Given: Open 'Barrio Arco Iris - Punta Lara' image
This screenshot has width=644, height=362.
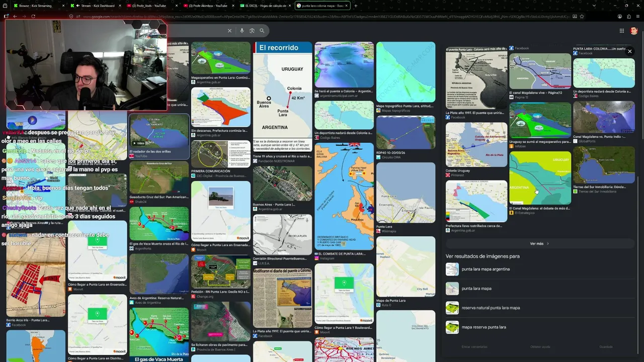Looking at the screenshot, I should [x=36, y=277].
